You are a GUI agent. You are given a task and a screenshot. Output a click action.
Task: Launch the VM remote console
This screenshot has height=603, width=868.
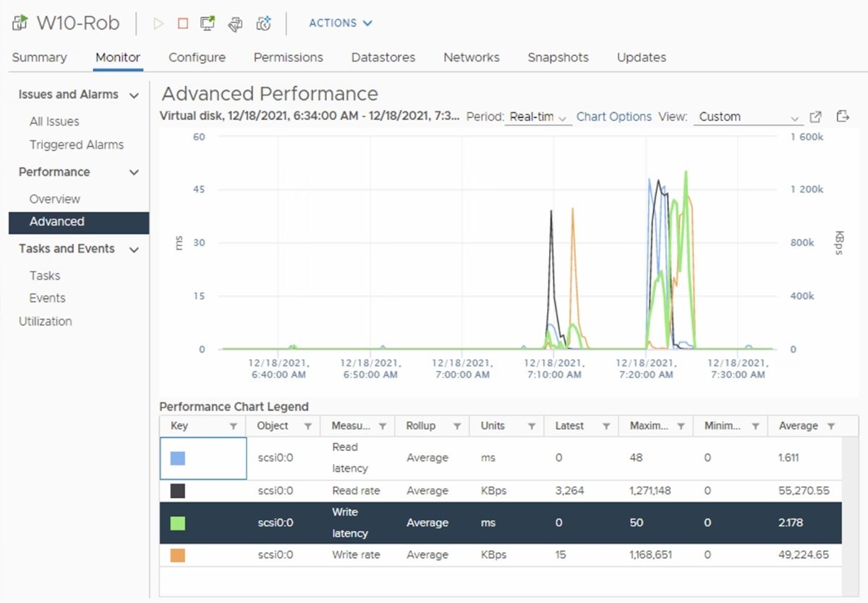(x=208, y=22)
